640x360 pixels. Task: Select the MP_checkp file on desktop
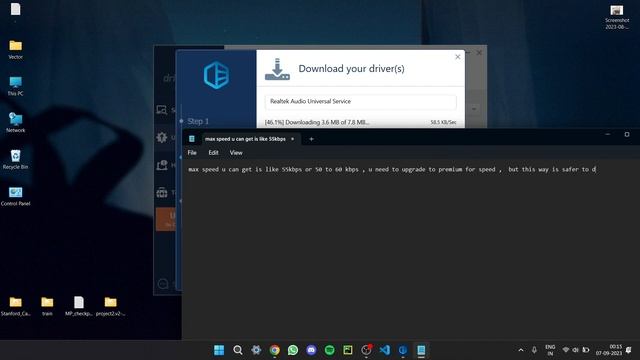point(79,306)
